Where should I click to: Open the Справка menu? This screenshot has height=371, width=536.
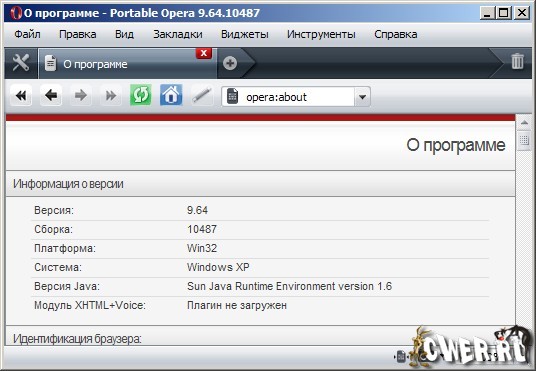click(396, 34)
